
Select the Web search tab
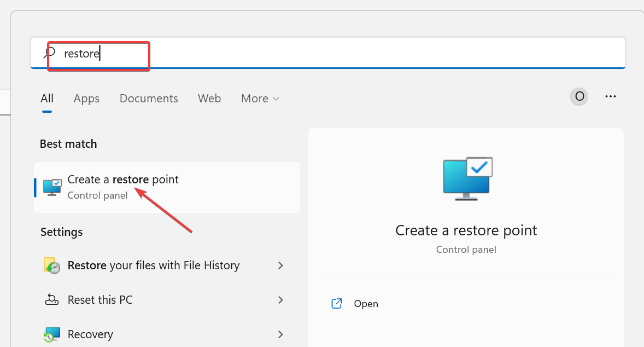tap(209, 99)
